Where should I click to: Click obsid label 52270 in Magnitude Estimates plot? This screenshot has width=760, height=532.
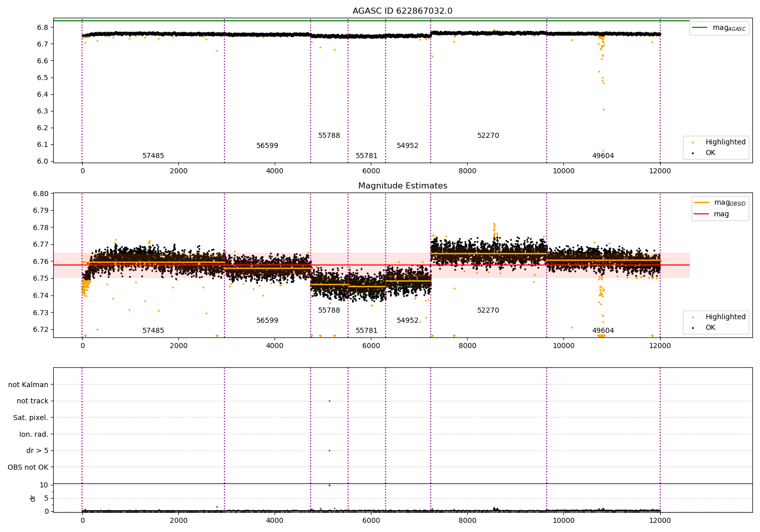(488, 311)
